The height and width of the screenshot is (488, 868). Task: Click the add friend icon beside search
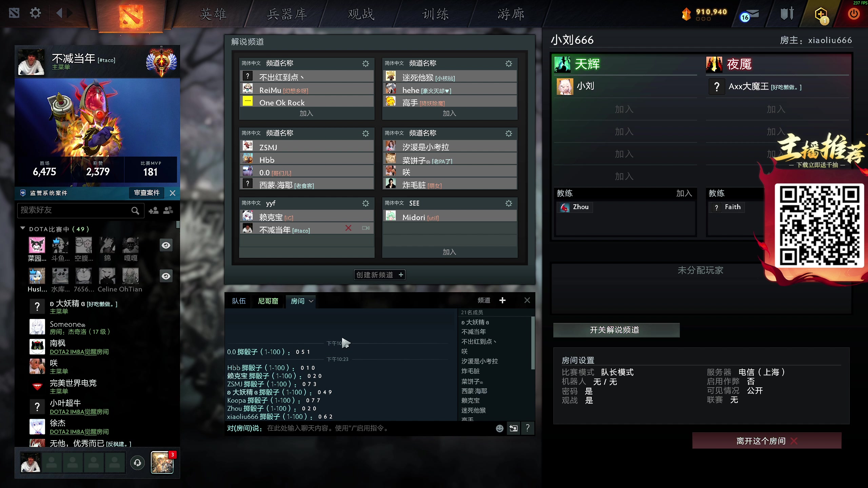tap(154, 210)
